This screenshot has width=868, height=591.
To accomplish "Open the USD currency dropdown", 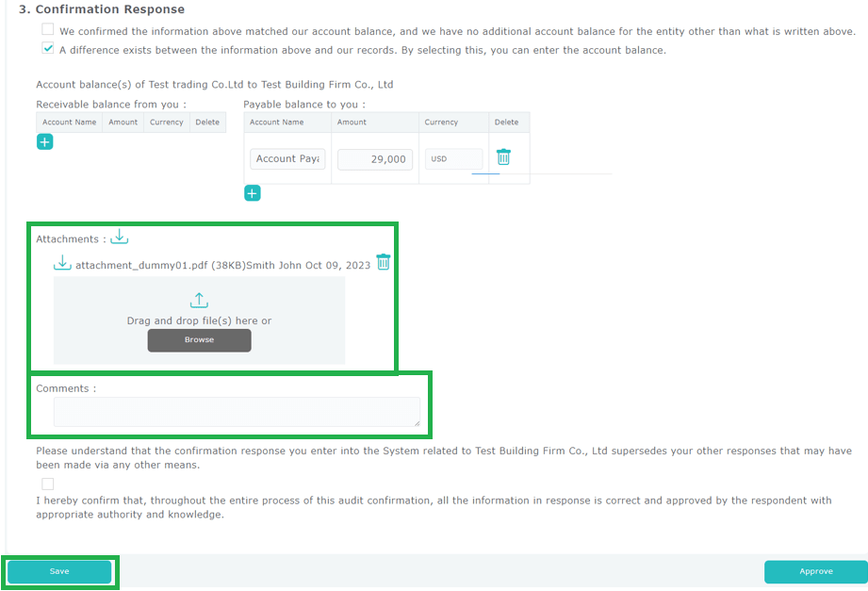I will 453,159.
